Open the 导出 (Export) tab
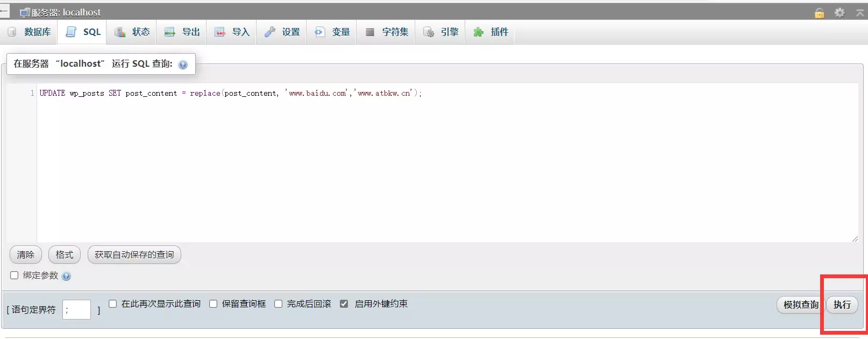Image resolution: width=868 pixels, height=339 pixels. point(182,32)
